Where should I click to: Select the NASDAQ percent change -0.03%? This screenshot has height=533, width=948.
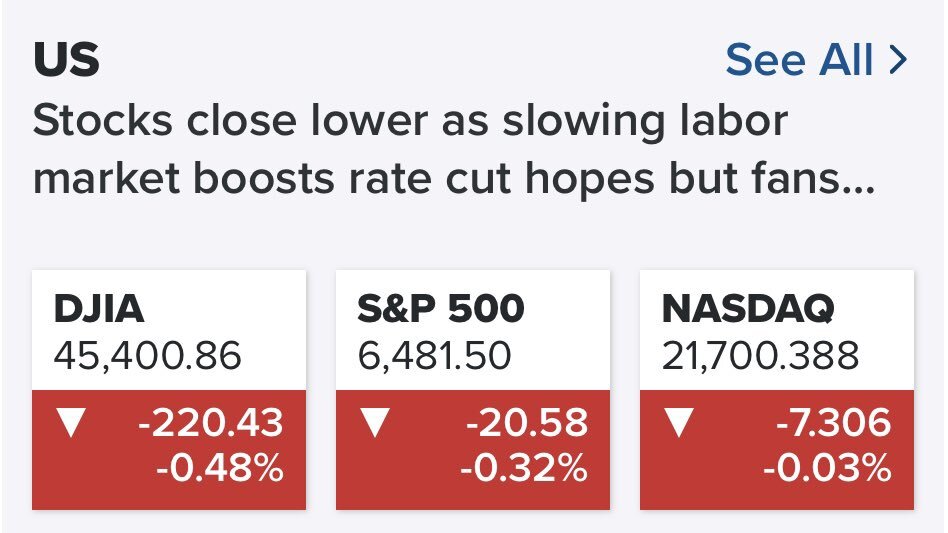[x=827, y=468]
